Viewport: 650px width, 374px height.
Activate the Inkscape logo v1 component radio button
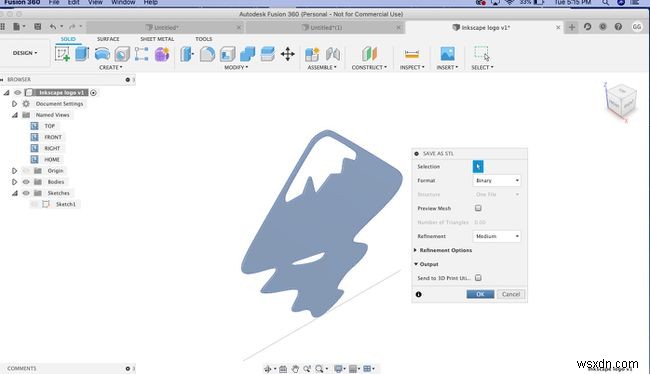coord(93,92)
